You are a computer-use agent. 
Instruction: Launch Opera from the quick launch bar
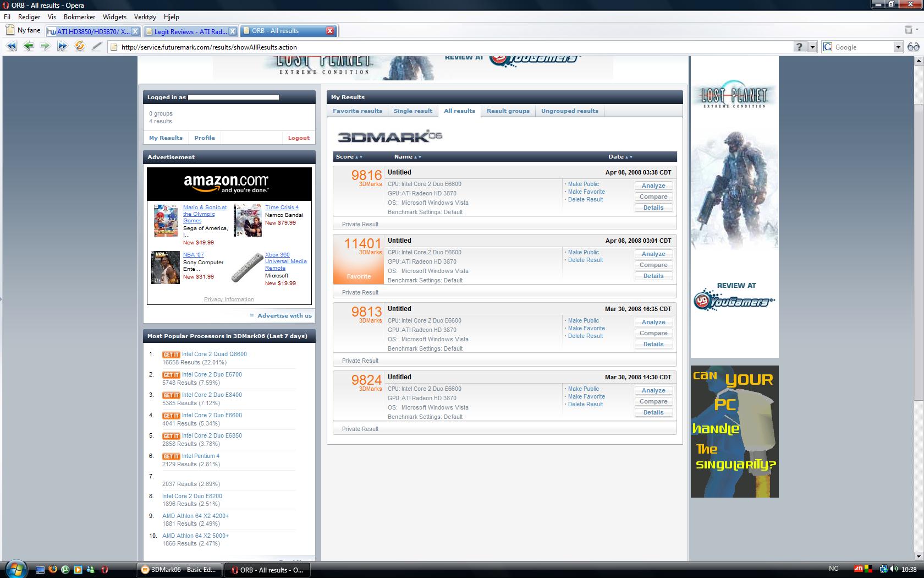pos(105,570)
